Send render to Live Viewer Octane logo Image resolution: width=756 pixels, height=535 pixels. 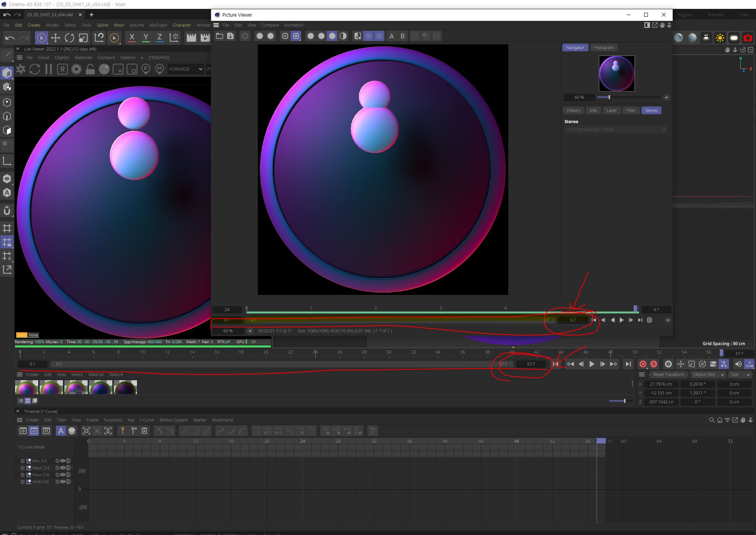coord(21,69)
